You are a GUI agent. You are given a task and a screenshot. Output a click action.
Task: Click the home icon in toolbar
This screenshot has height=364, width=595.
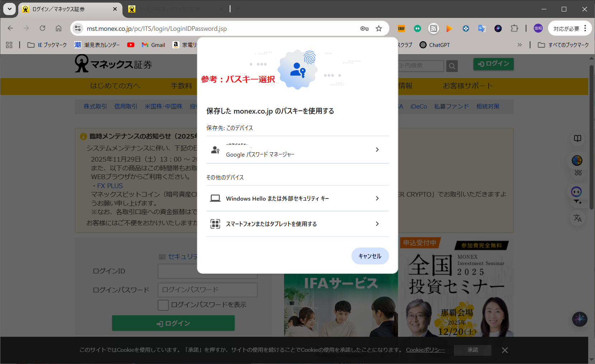pyautogui.click(x=58, y=28)
